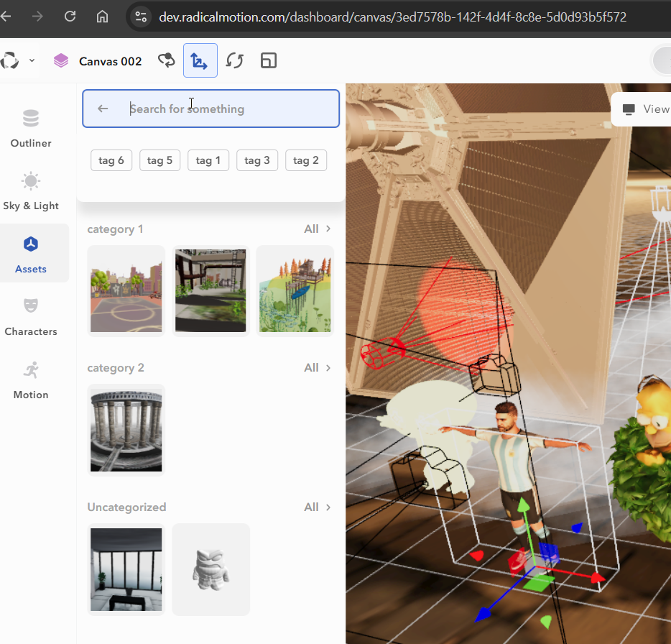Click the red X-axis gizmo arrow
The width and height of the screenshot is (671, 644).
tap(598, 578)
